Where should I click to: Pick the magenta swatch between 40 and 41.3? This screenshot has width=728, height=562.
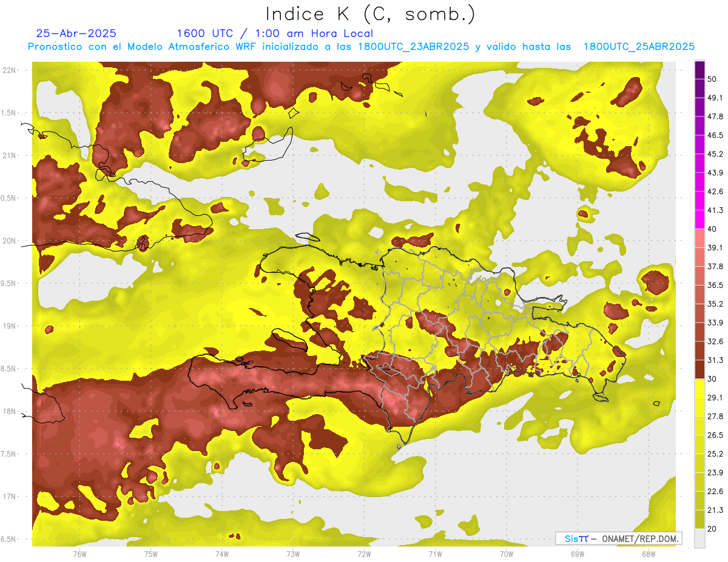click(699, 219)
